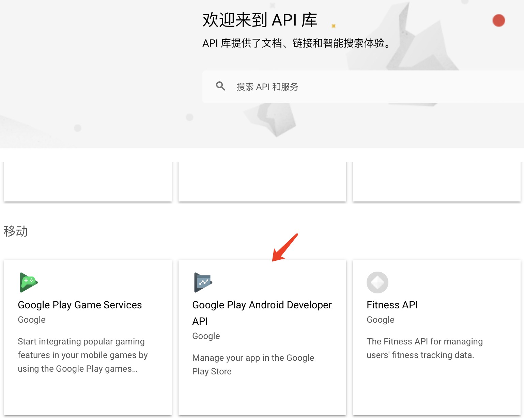Focus the search API and services field
This screenshot has height=420, width=524.
tap(363, 87)
